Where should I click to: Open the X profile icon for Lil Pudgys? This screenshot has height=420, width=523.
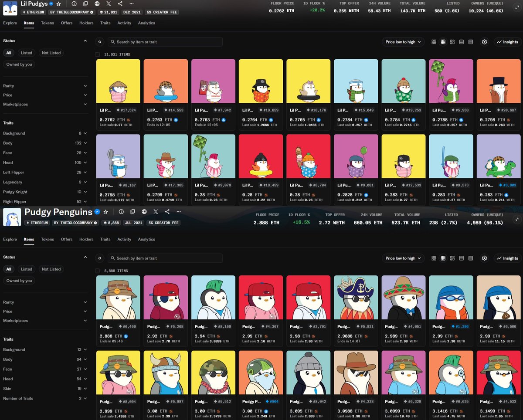109,3
